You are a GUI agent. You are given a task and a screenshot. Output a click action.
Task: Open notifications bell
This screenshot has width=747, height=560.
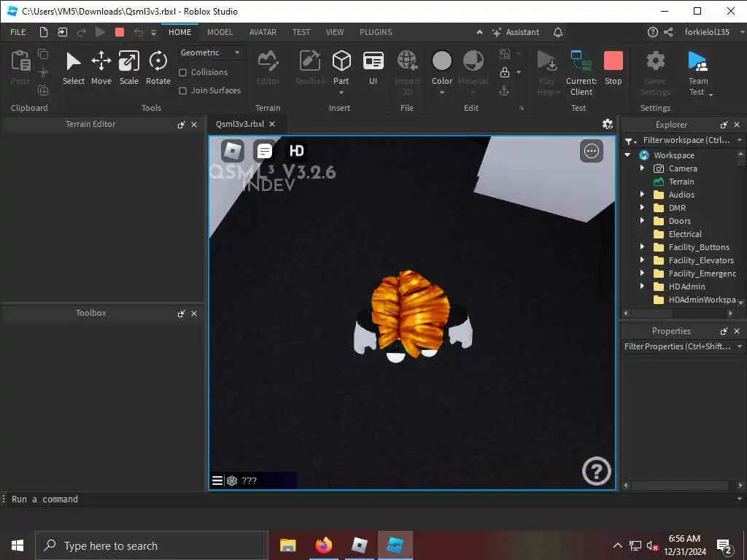tap(558, 32)
